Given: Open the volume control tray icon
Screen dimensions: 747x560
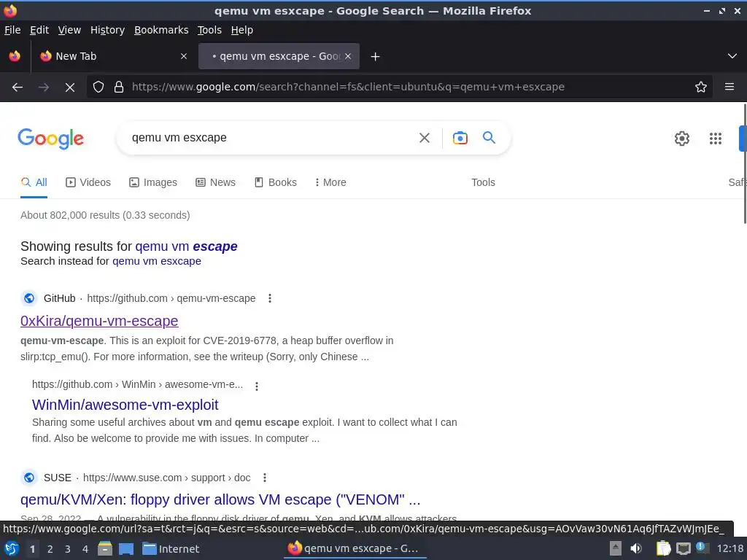Looking at the screenshot, I should click(636, 549).
